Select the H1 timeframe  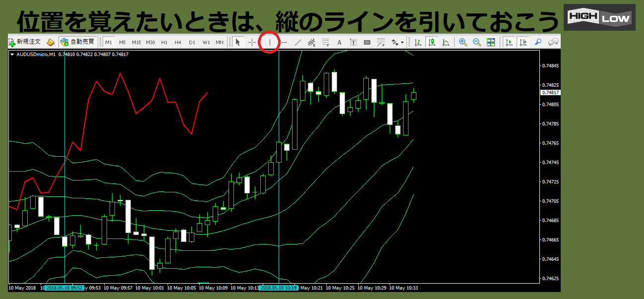pyautogui.click(x=164, y=42)
